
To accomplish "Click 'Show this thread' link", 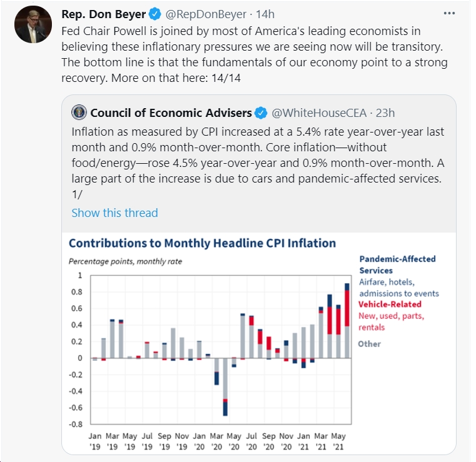I will tap(114, 213).
